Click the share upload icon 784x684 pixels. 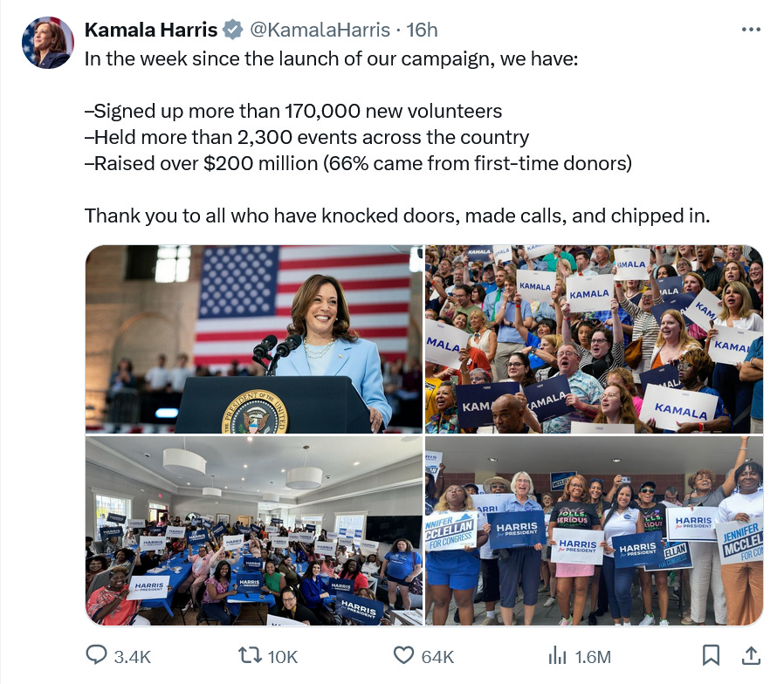pos(751,655)
